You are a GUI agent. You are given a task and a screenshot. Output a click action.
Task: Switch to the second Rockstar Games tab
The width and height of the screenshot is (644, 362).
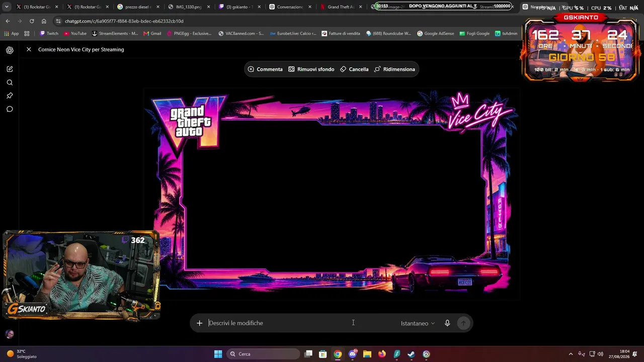point(88,7)
